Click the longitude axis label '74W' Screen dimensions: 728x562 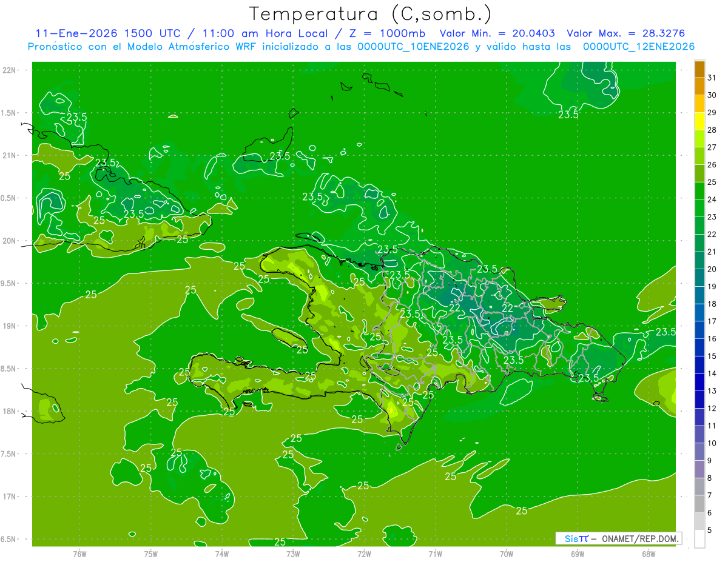tap(222, 554)
